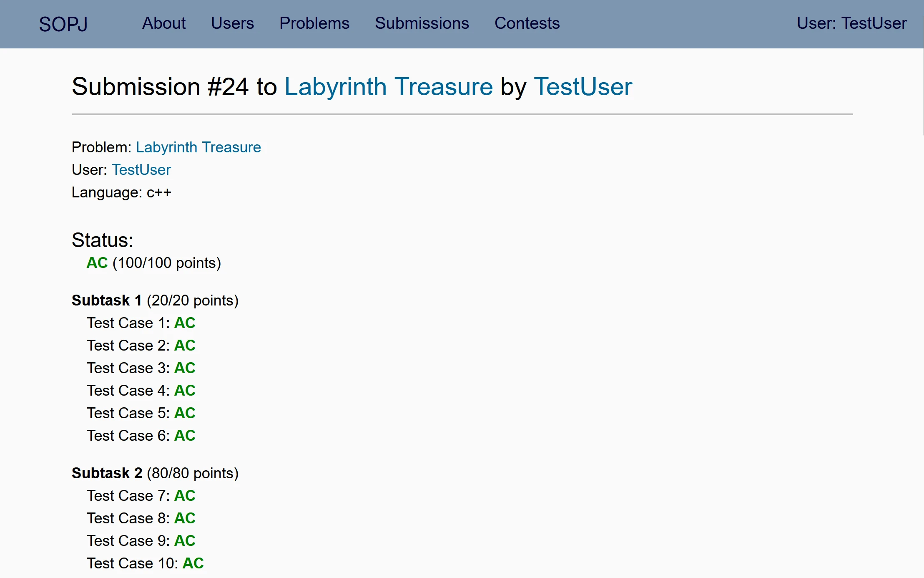Click the Test Case 1 AC result
Image resolution: width=924 pixels, height=578 pixels.
pyautogui.click(x=185, y=323)
